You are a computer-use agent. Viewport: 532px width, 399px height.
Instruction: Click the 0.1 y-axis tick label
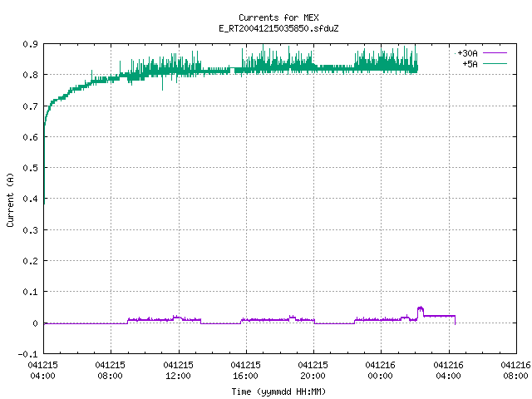[30, 292]
